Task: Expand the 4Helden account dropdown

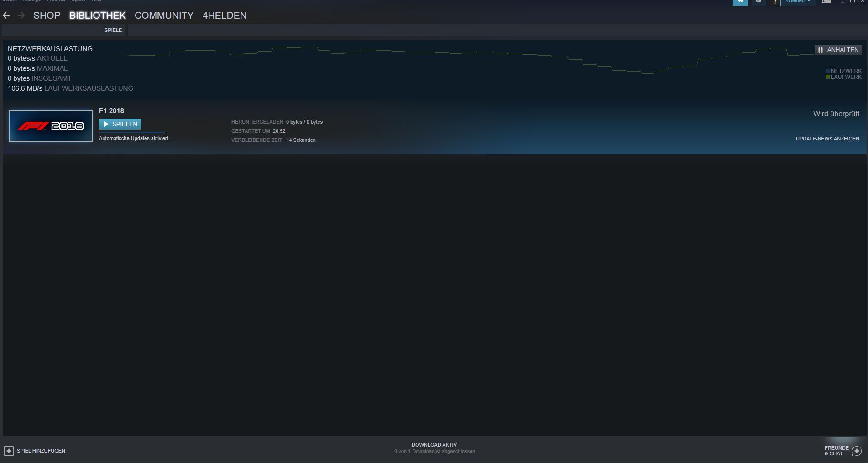Action: (798, 2)
